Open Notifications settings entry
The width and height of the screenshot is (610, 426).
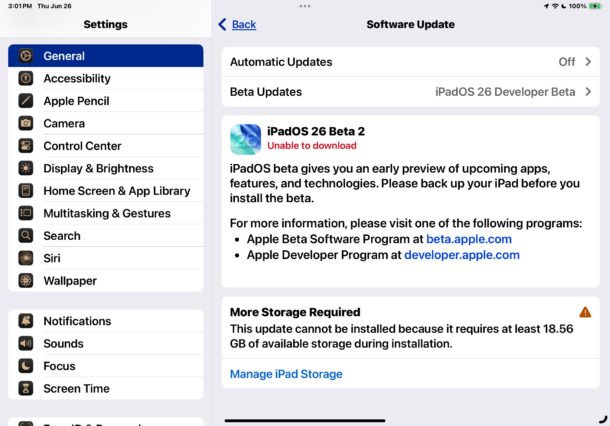[x=105, y=321]
